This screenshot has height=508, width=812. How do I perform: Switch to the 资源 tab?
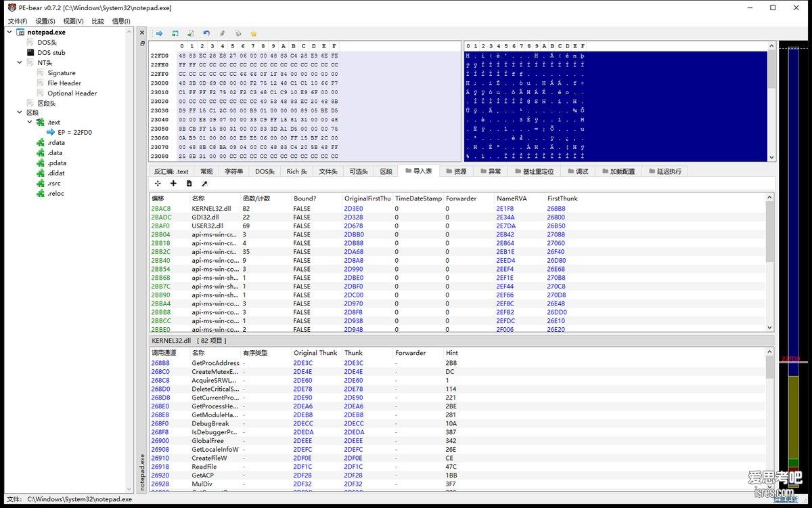coord(455,171)
